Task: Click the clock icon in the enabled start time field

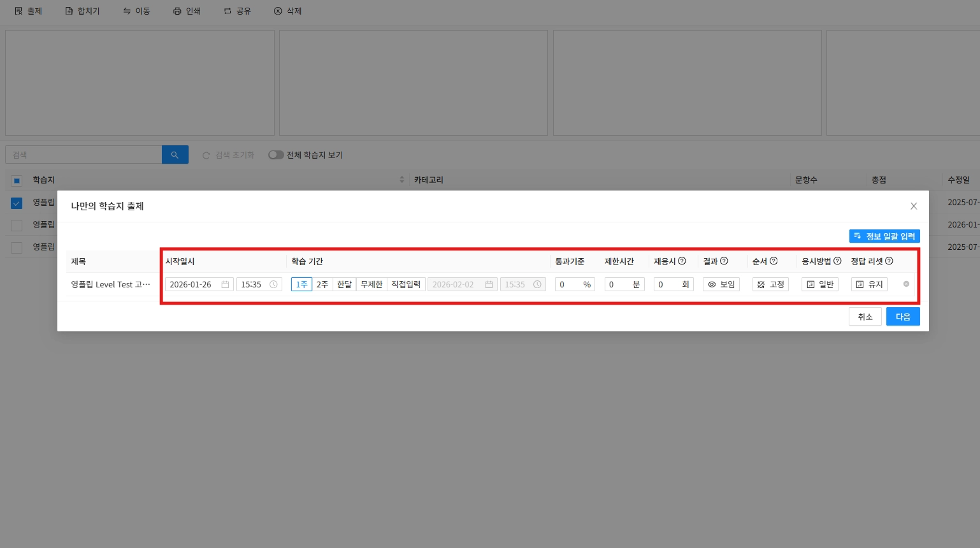Action: coord(273,285)
